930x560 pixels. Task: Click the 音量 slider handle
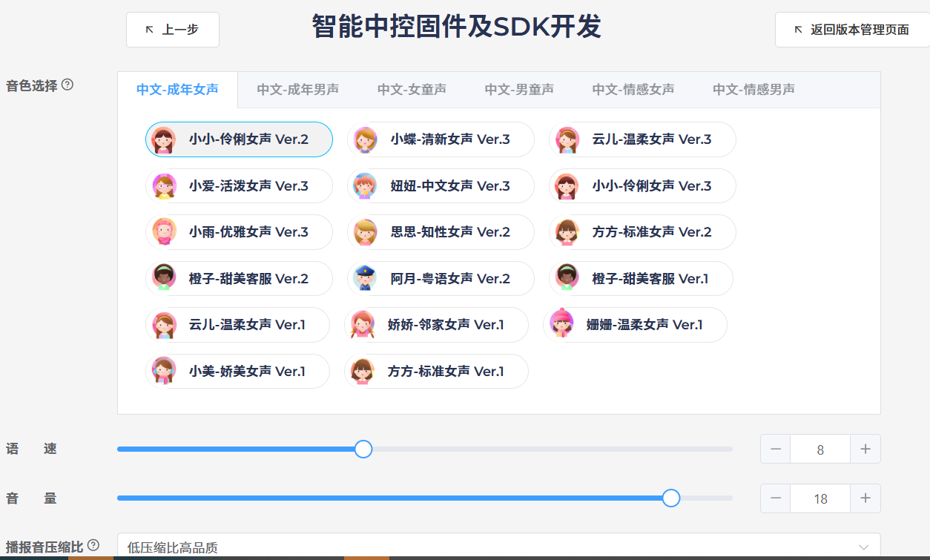670,498
